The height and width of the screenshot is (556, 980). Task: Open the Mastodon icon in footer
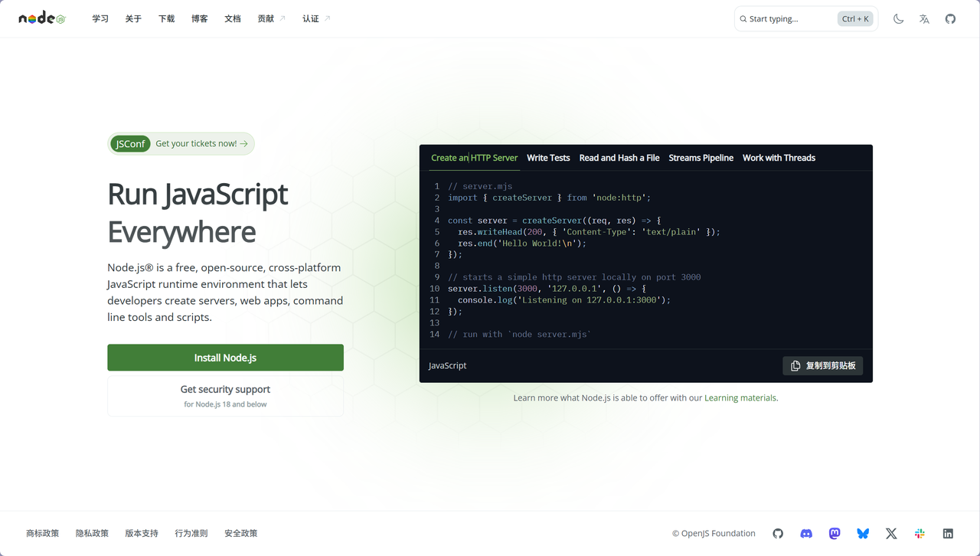click(x=835, y=534)
